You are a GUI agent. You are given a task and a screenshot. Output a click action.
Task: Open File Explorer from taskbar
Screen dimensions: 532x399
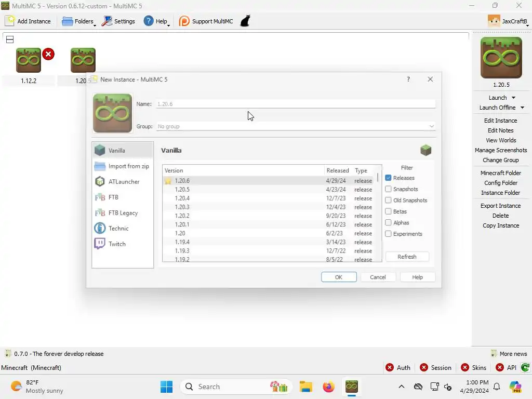(x=305, y=387)
